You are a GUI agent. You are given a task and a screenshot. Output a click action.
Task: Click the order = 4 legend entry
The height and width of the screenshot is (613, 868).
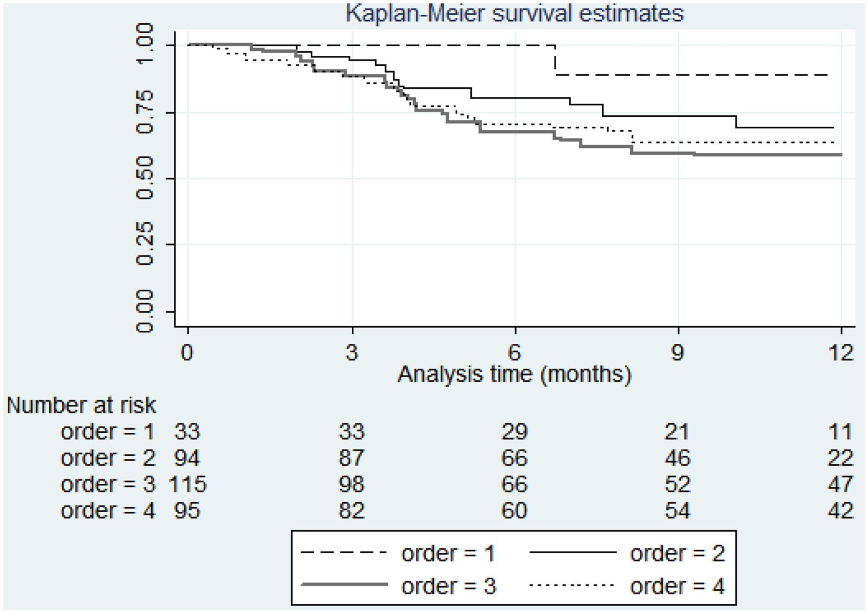coord(677,586)
